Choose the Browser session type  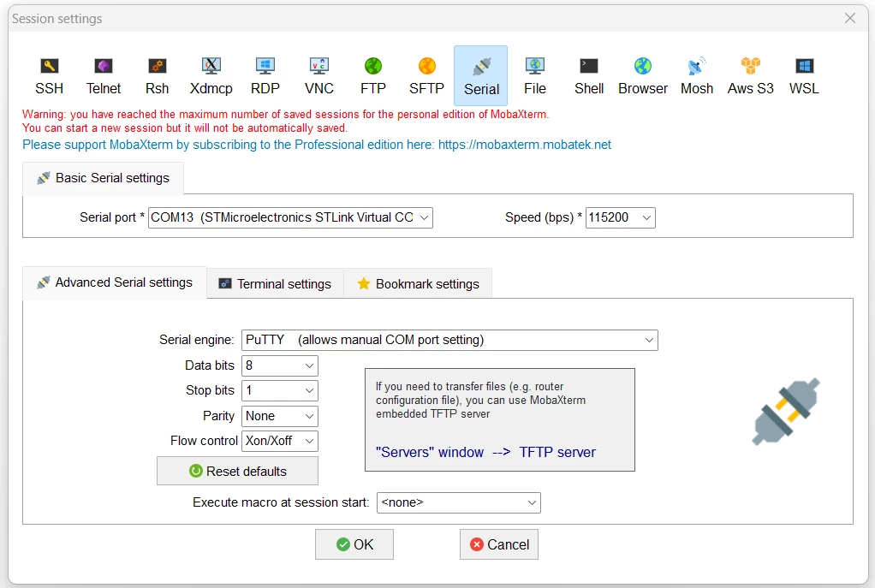pos(643,76)
